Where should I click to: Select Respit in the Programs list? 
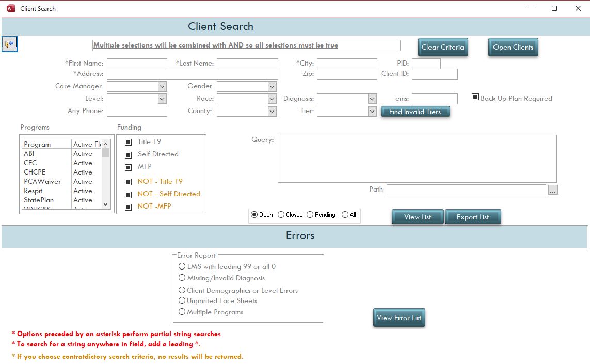[62, 191]
